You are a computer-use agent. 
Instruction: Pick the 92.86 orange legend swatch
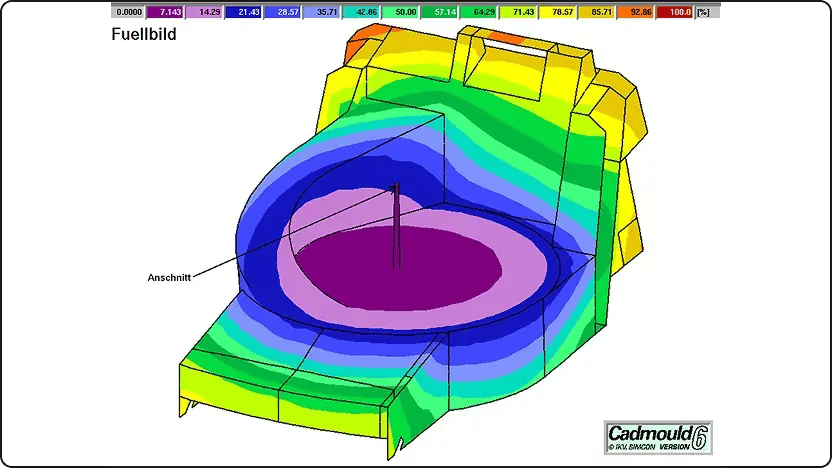(x=636, y=12)
